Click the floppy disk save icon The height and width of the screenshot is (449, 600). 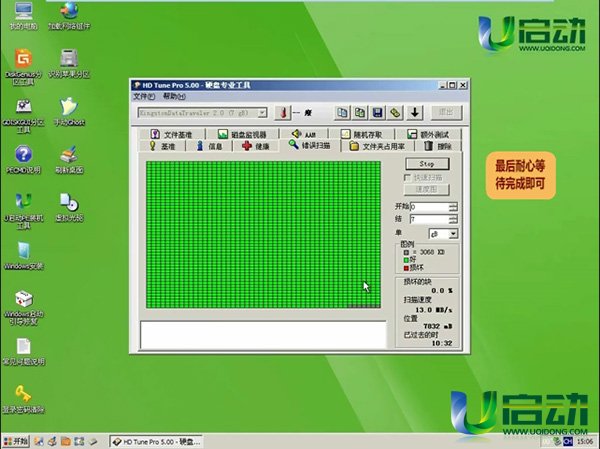[378, 113]
